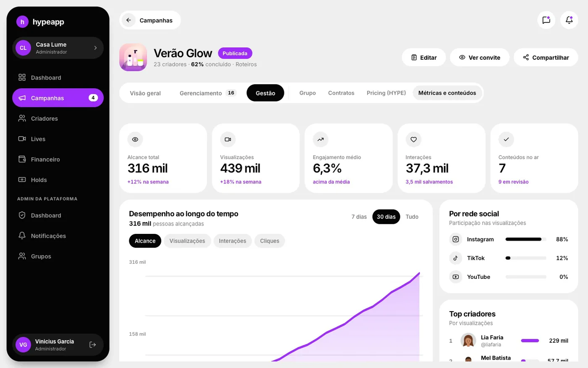Image resolution: width=588 pixels, height=368 pixels.
Task: Show the Interações metric on chart
Action: click(233, 241)
